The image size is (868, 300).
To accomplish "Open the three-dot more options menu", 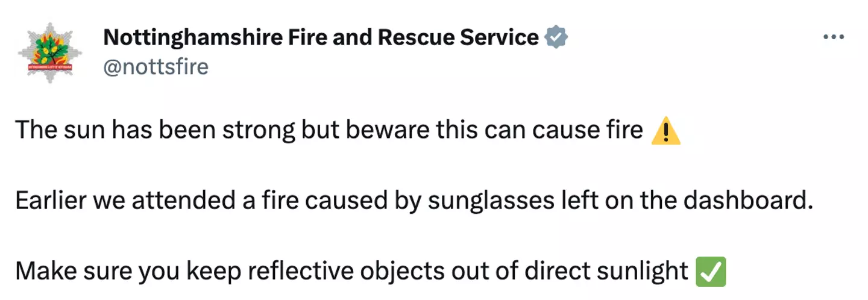I will [834, 37].
